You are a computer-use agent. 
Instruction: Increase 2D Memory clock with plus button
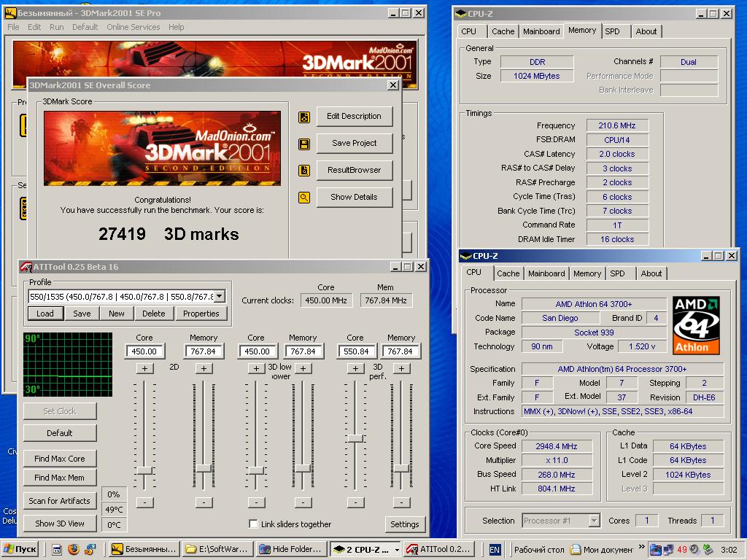click(204, 368)
